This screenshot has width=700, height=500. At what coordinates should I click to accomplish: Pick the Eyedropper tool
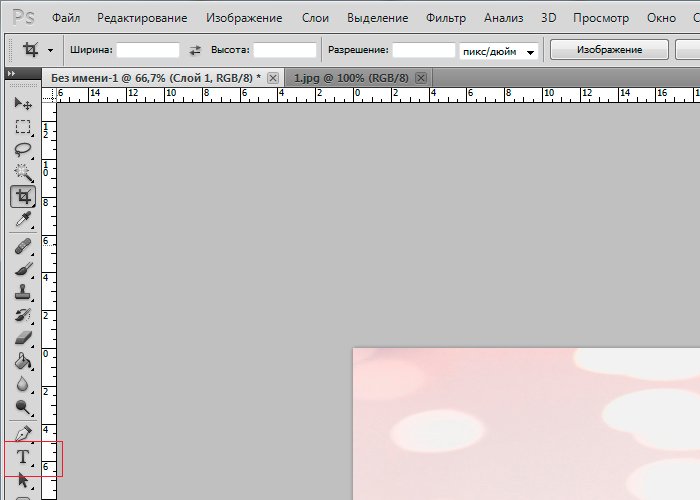click(x=23, y=220)
